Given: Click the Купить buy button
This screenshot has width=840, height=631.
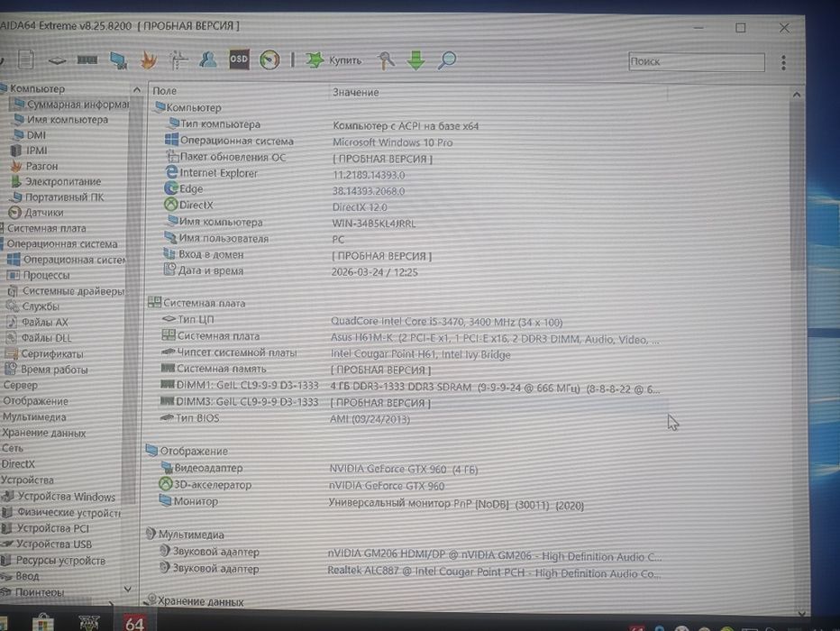Looking at the screenshot, I should (333, 60).
